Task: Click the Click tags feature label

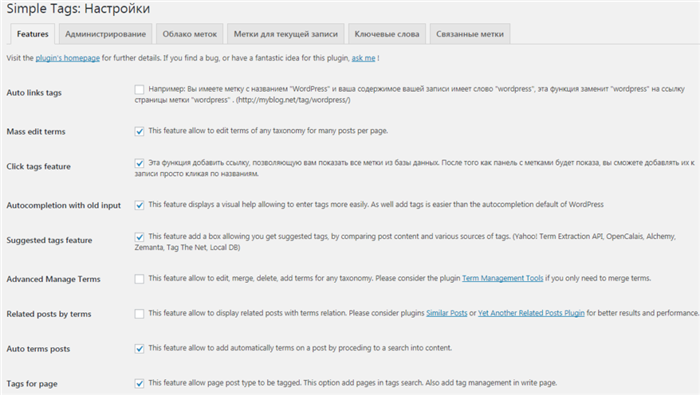Action: coord(38,166)
